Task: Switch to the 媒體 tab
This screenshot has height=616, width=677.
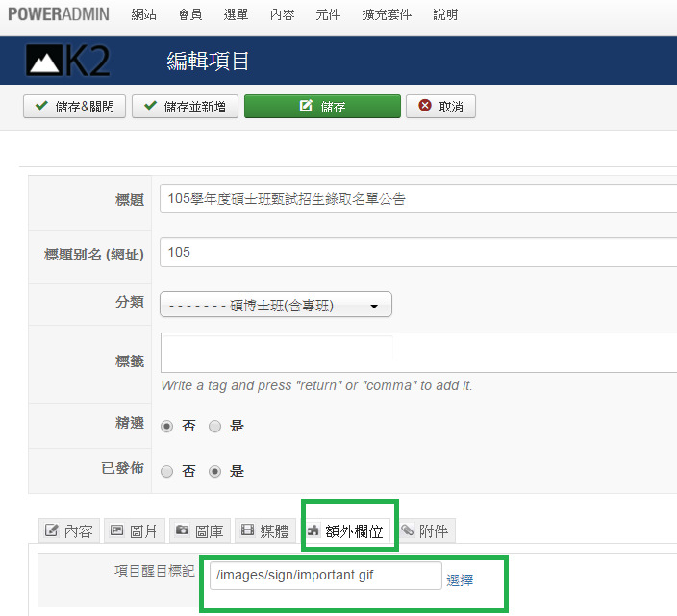Action: pyautogui.click(x=265, y=530)
